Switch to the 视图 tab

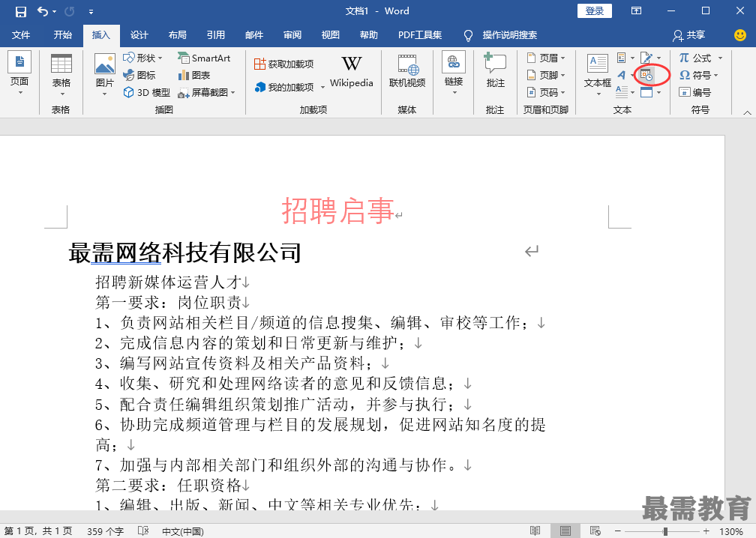click(x=330, y=34)
